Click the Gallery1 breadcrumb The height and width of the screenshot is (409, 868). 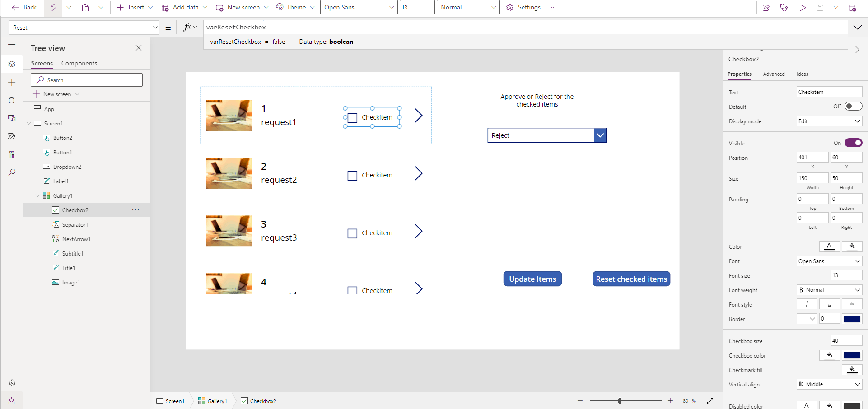point(212,401)
